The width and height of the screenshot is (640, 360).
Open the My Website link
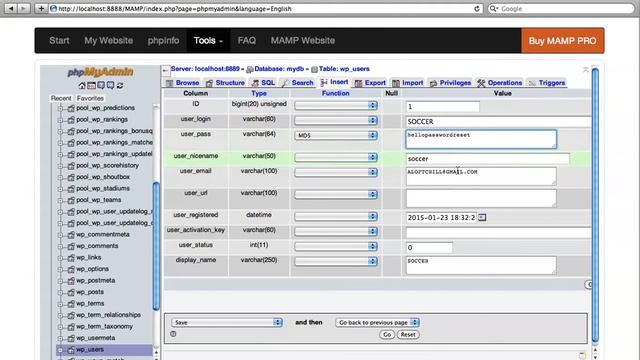pos(109,40)
